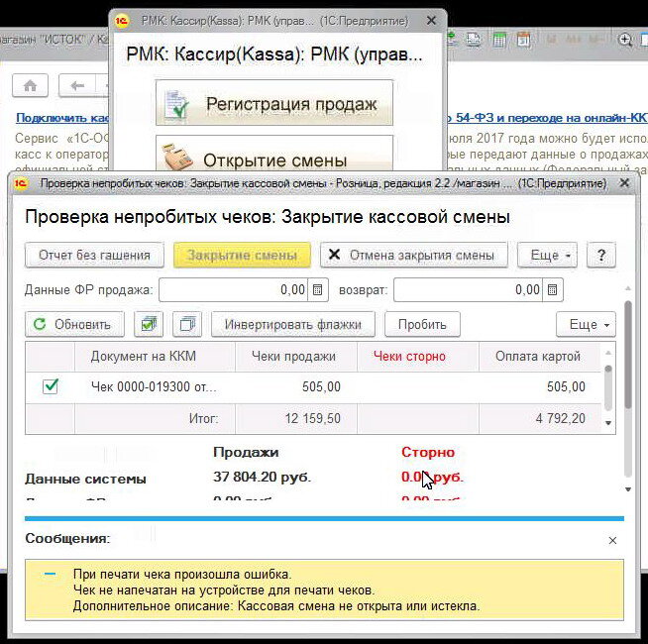Toggle checkbox for Чек 0000-019300
The image size is (648, 644).
(51, 386)
